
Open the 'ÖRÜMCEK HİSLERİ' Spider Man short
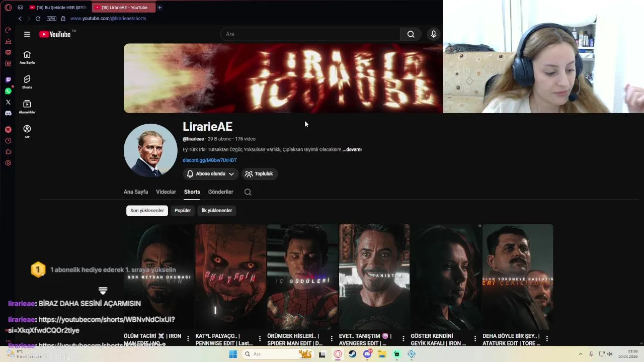point(302,277)
